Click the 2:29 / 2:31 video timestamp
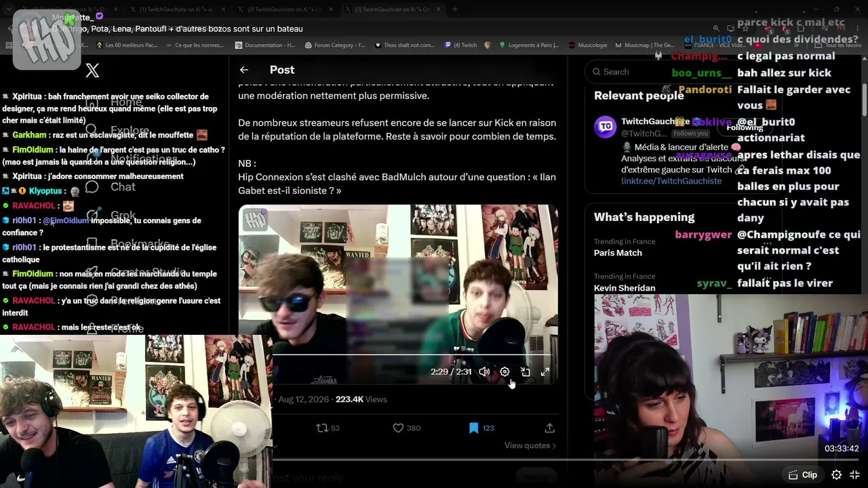This screenshot has height=488, width=868. pos(451,371)
